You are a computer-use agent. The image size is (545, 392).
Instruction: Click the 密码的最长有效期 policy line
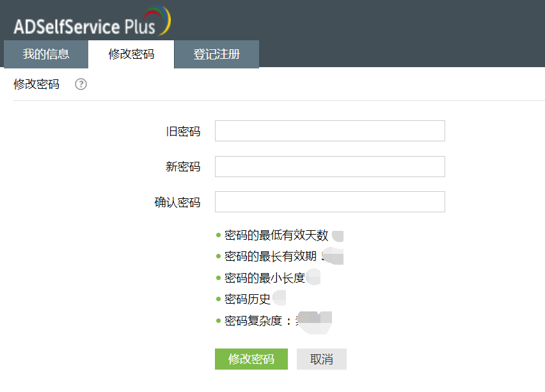tap(271, 256)
